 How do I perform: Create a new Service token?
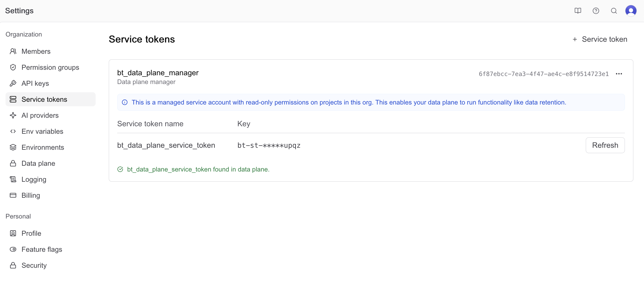click(600, 39)
